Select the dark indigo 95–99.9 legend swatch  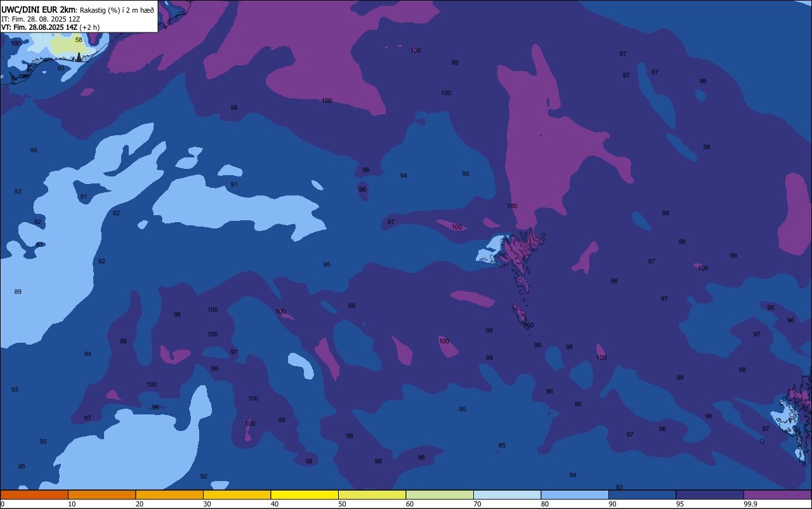point(710,494)
